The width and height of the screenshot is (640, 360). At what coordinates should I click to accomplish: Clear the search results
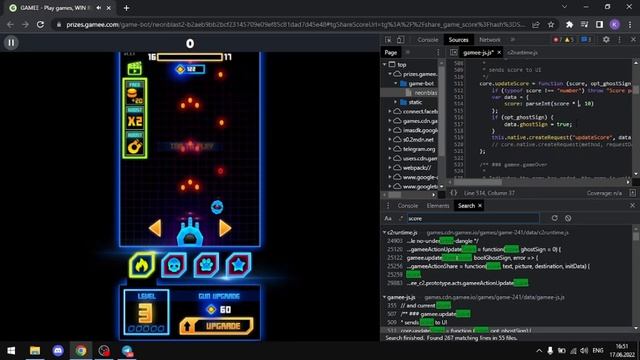click(568, 218)
